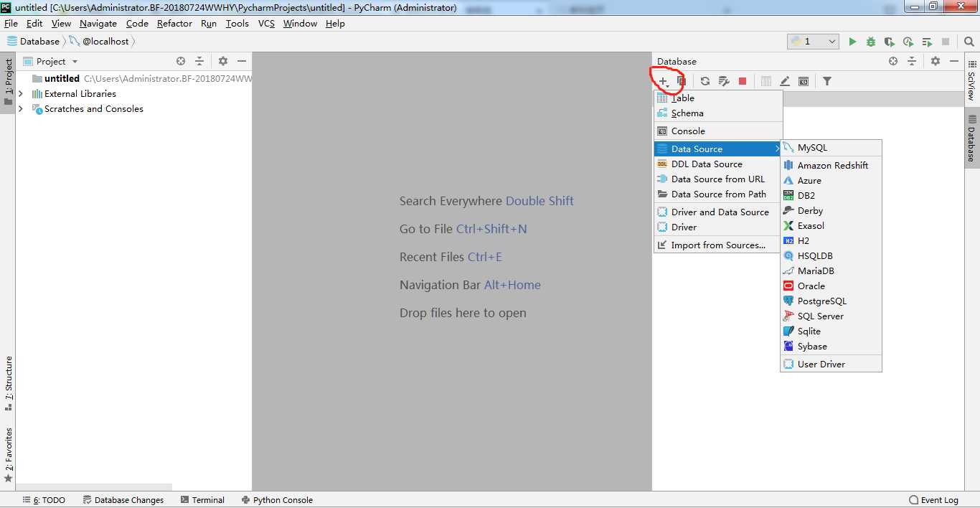
Task: Select User Driver entry
Action: point(831,364)
